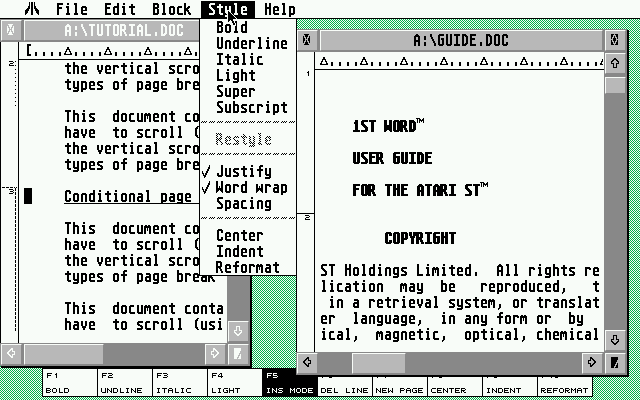Screen dimensions: 640x400
Task: Click the "USER GUIDE" line
Action: coord(392,158)
